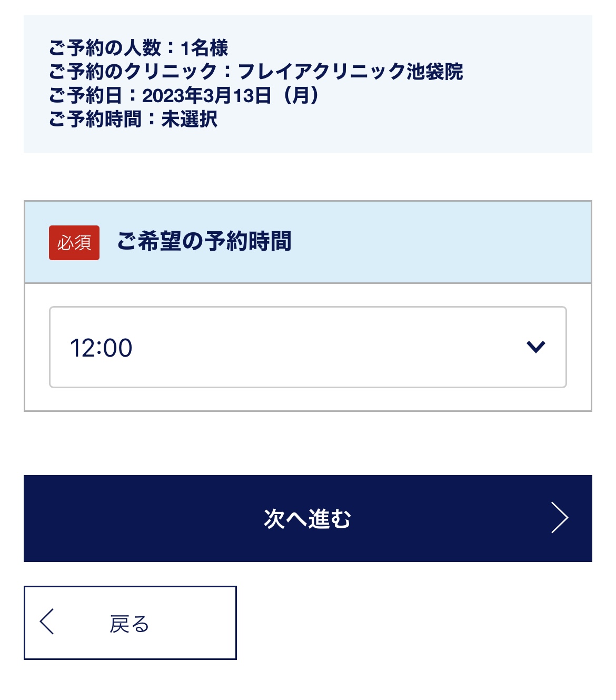Click the date 2023年3月13日（月）

[231, 95]
